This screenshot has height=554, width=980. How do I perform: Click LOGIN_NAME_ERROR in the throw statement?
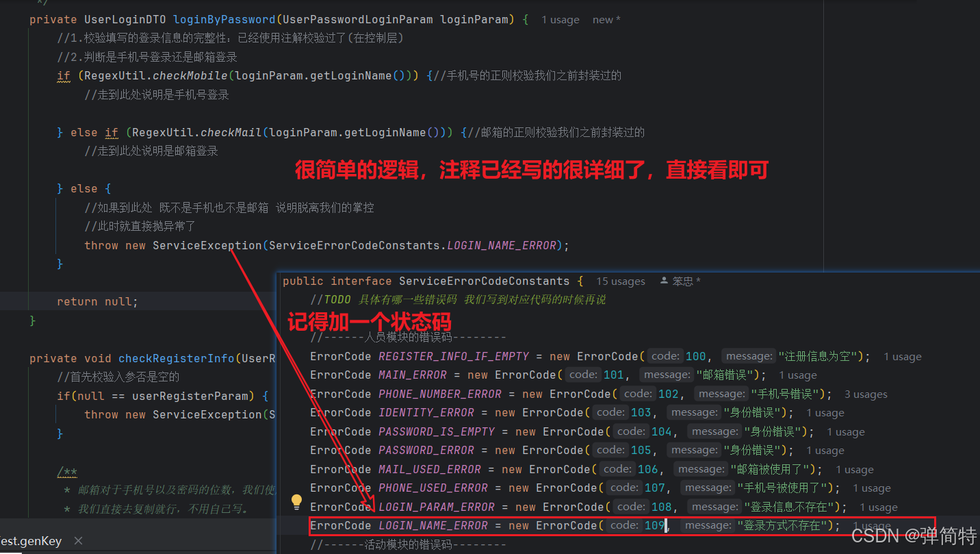[x=502, y=245]
